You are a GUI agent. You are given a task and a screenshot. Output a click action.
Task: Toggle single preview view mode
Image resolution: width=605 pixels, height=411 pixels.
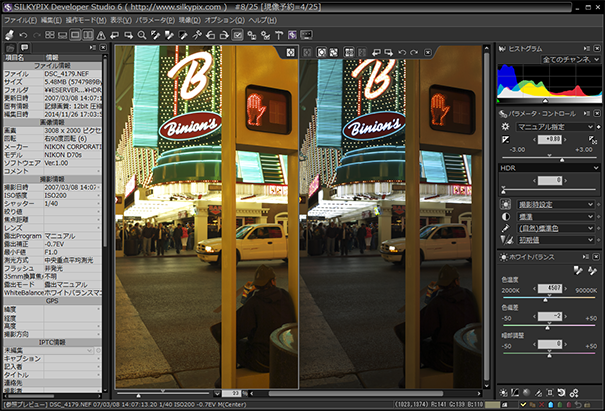75,35
